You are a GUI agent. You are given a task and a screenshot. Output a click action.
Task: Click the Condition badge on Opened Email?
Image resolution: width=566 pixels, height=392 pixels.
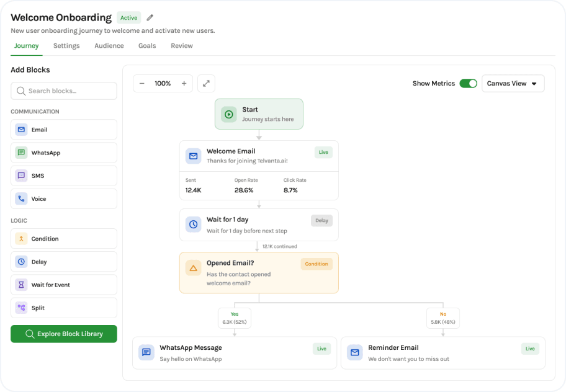coord(317,264)
